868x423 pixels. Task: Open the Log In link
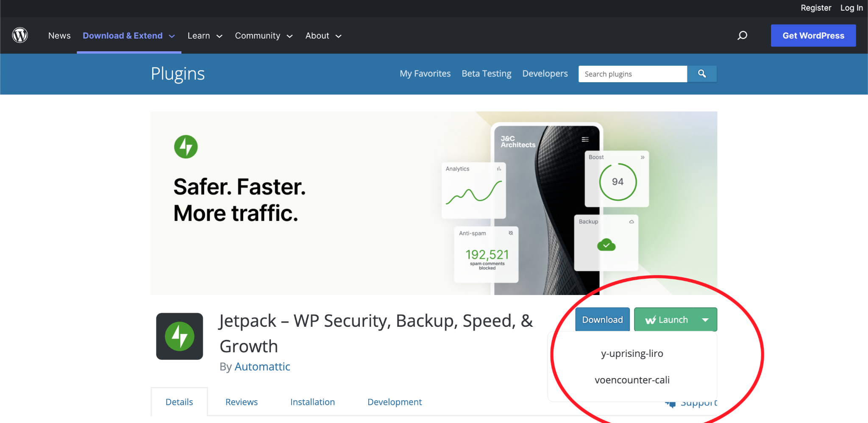pos(851,8)
